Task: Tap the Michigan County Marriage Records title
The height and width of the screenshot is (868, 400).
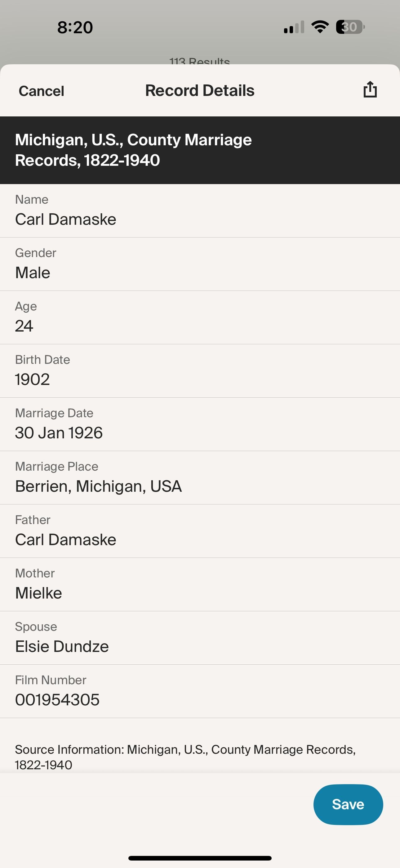Action: tap(133, 150)
